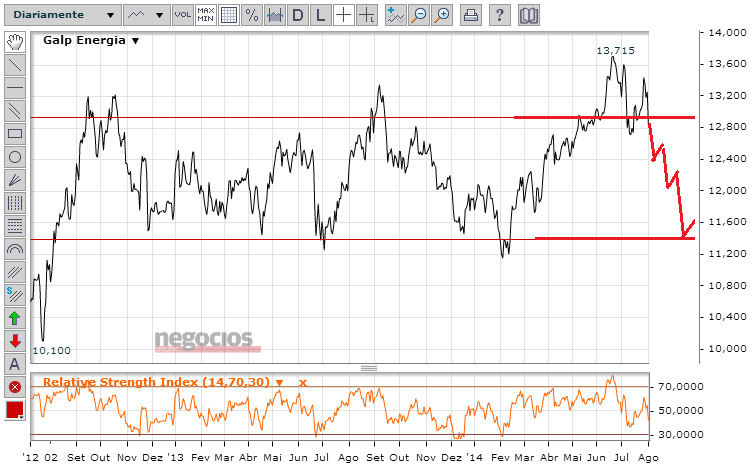Click the 30,0000 RSI axis label
This screenshot has height=467, width=756.
(x=681, y=435)
